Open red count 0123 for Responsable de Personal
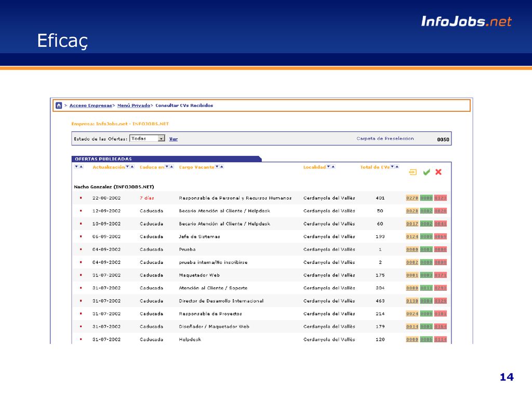This screenshot has width=532, height=399. (441, 198)
